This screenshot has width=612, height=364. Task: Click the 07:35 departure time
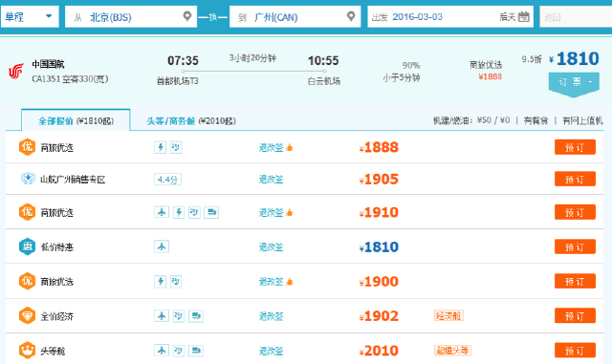183,60
